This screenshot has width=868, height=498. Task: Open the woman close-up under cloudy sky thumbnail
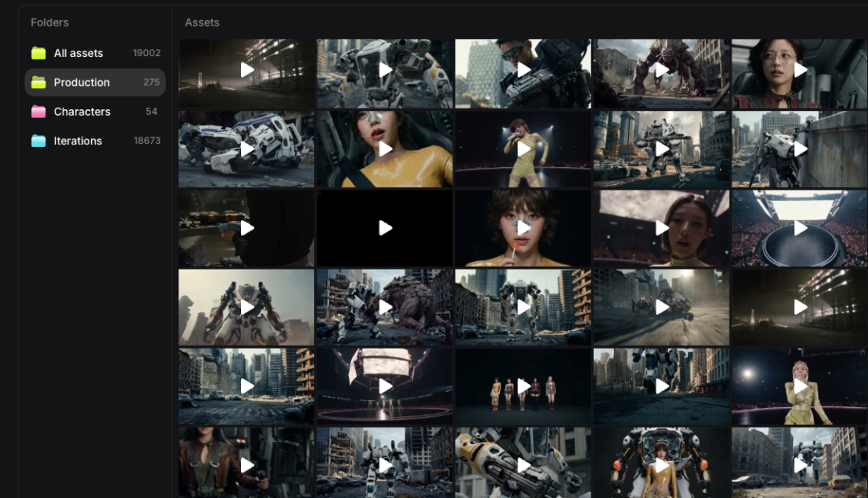click(661, 228)
